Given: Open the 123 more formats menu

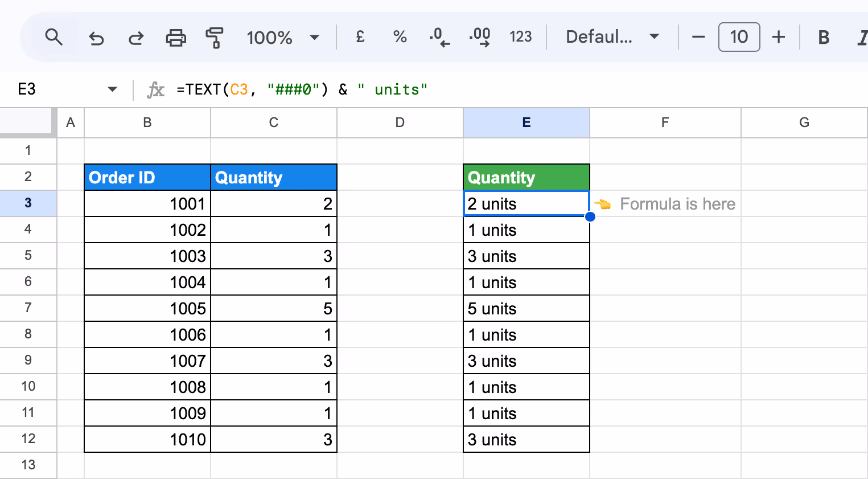Looking at the screenshot, I should [x=520, y=37].
